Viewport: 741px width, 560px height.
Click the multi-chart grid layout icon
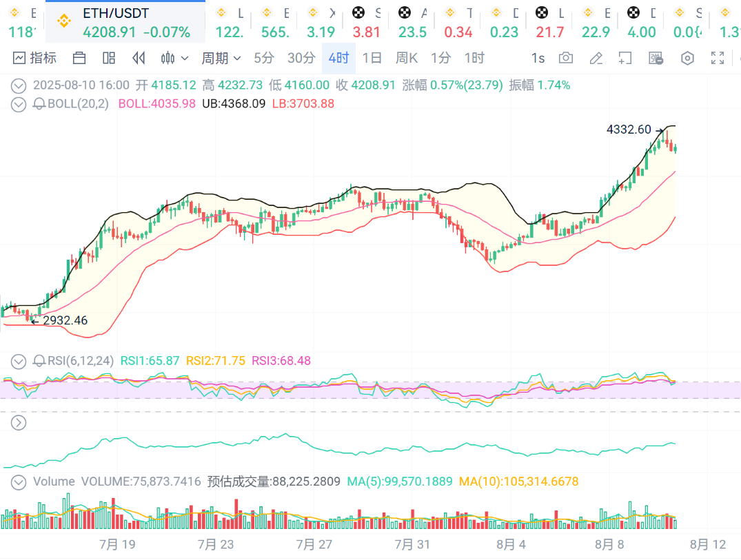coord(109,58)
